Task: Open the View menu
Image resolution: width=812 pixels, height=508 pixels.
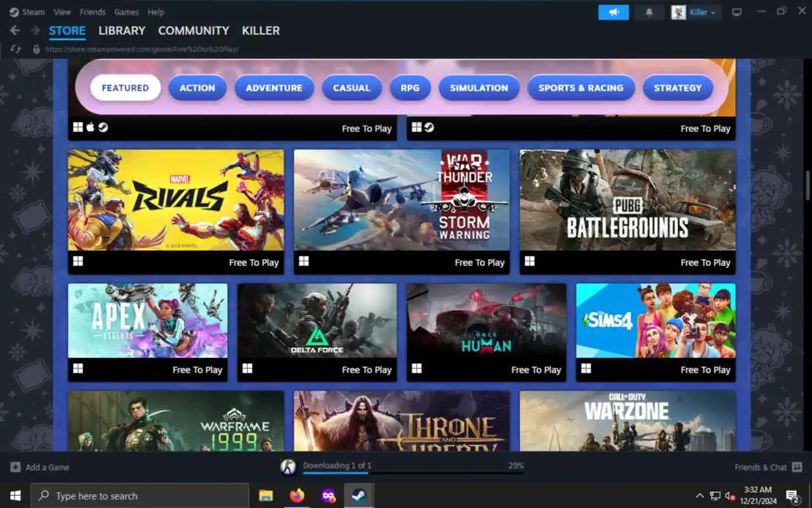Action: 62,12
